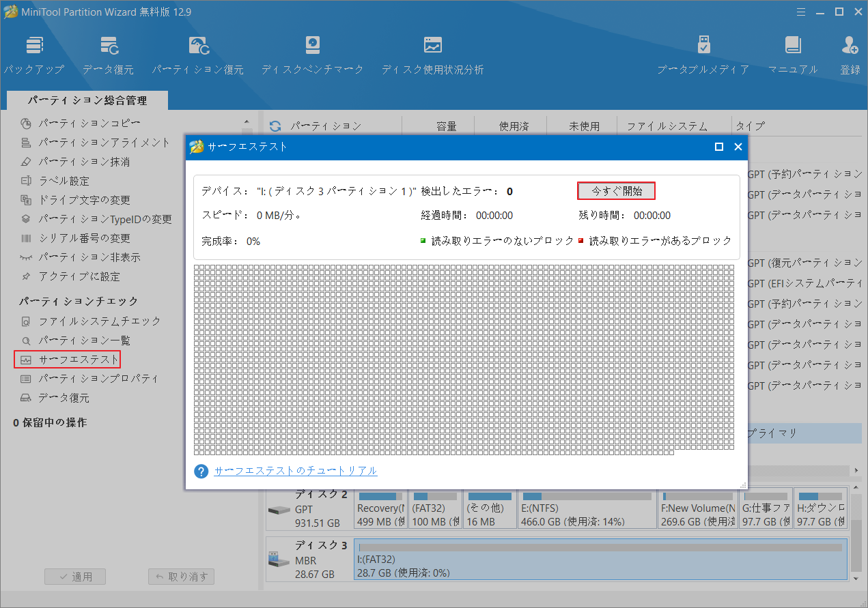Click the disk map vertical scrollbar down arrow
868x608 pixels.
pos(856,577)
